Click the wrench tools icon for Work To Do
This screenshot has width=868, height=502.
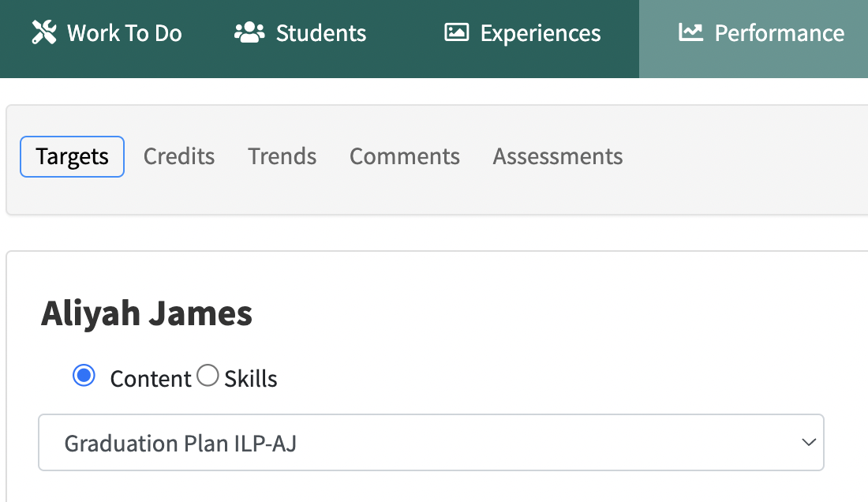44,32
